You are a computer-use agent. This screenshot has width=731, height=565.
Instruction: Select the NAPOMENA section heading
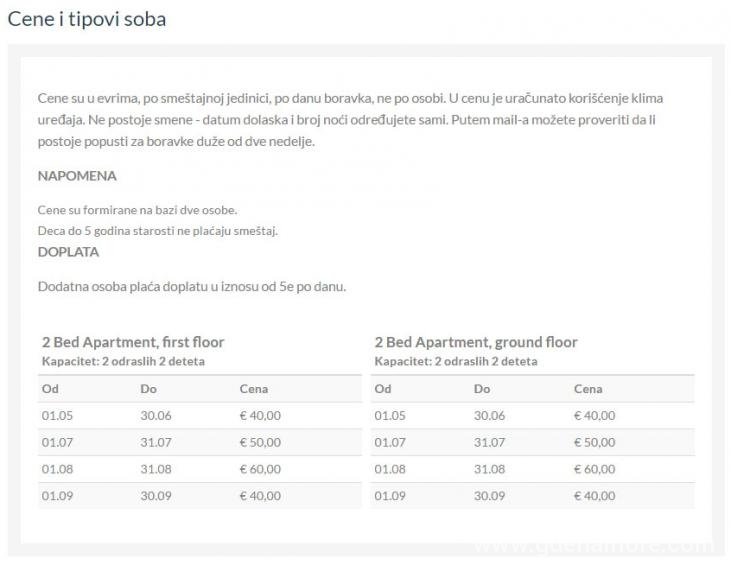pos(77,176)
